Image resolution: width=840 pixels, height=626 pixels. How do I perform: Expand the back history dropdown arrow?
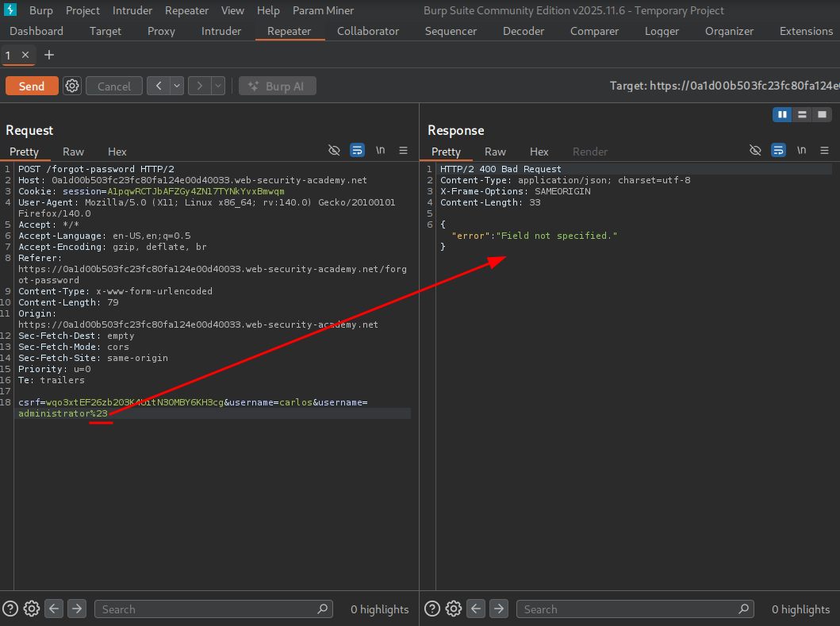click(x=178, y=86)
